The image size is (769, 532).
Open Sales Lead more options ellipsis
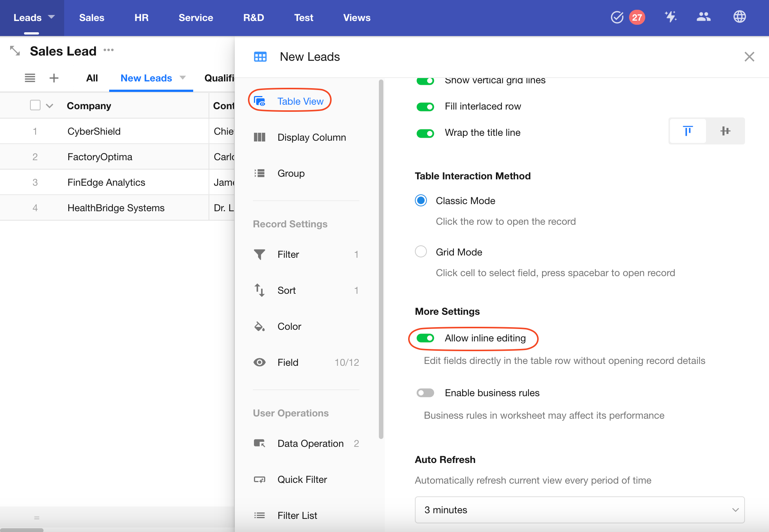108,50
